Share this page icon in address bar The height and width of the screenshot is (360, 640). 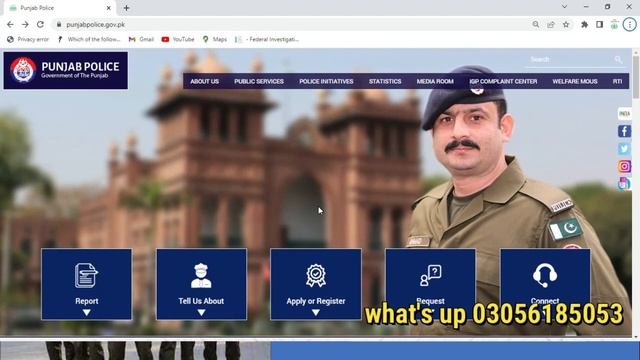(551, 24)
